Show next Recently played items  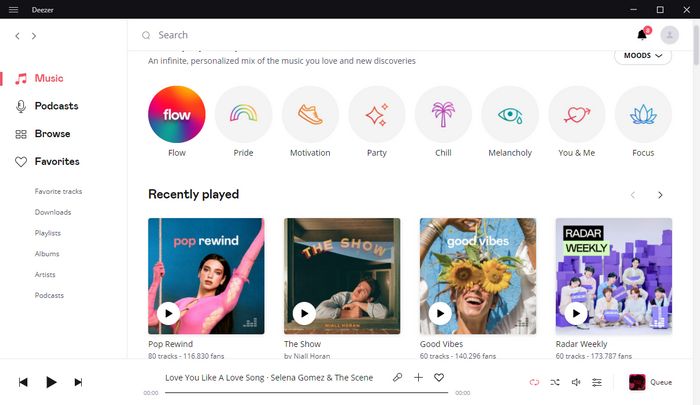pyautogui.click(x=660, y=195)
